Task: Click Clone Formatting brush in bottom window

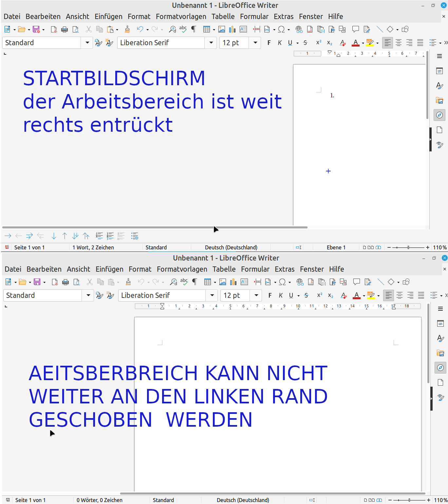Action: pos(128,282)
